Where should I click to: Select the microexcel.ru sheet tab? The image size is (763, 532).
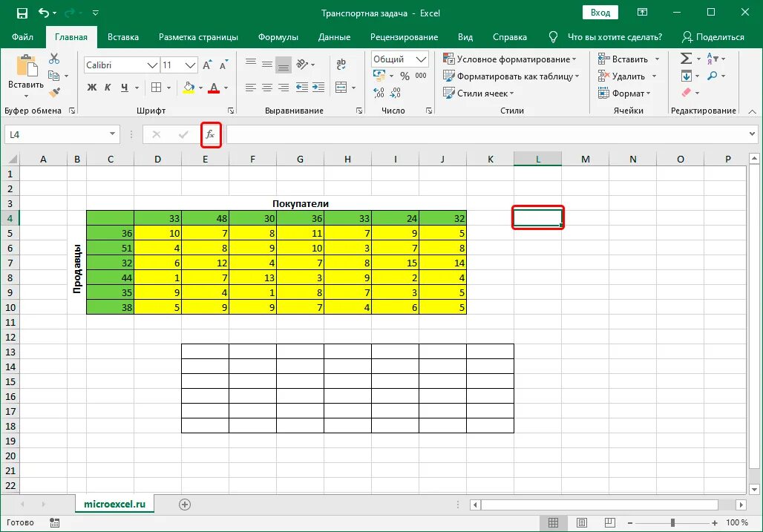pos(115,505)
